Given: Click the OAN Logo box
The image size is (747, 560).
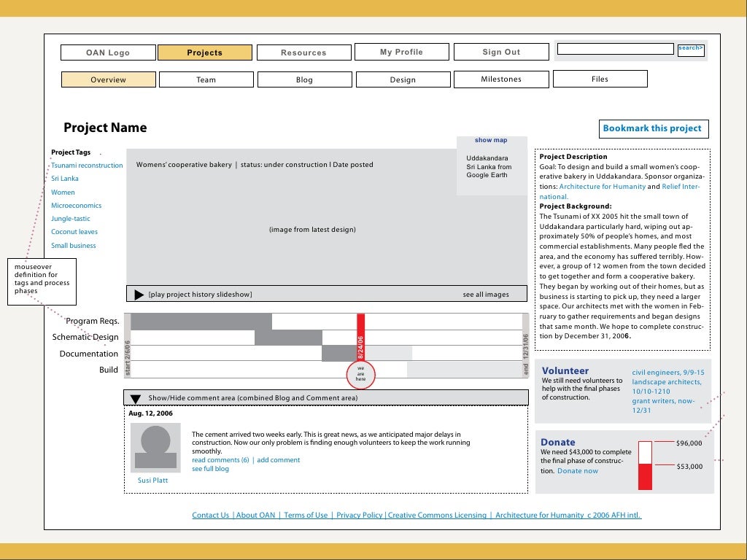Looking at the screenshot, I should coord(108,52).
